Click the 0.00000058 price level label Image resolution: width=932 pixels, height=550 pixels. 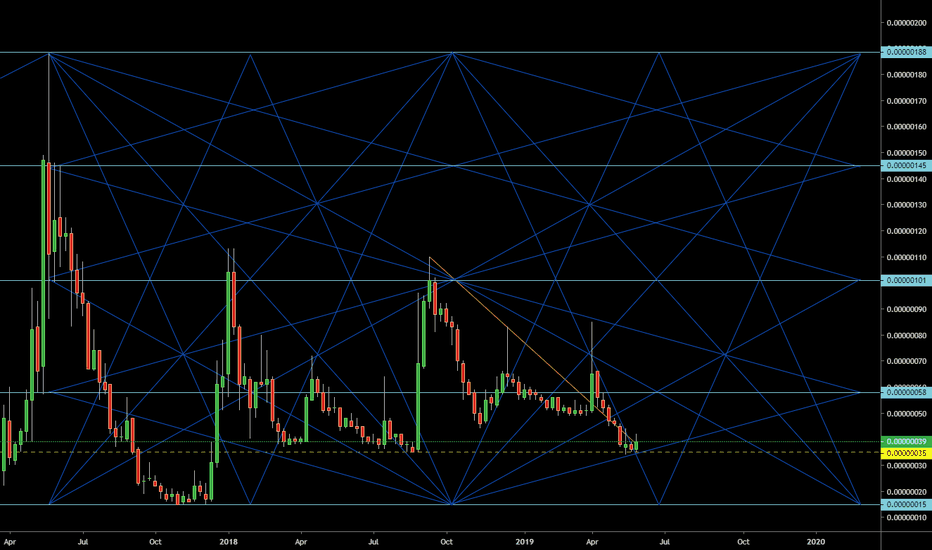click(x=906, y=392)
